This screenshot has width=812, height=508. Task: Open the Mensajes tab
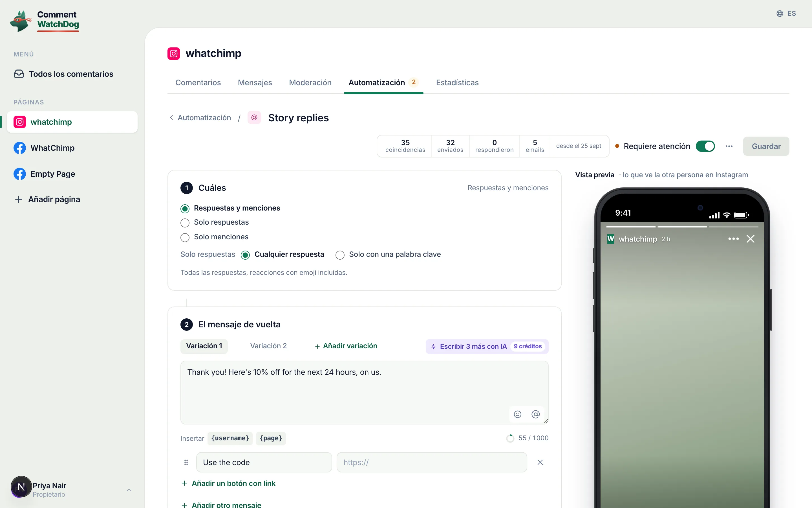pyautogui.click(x=255, y=83)
